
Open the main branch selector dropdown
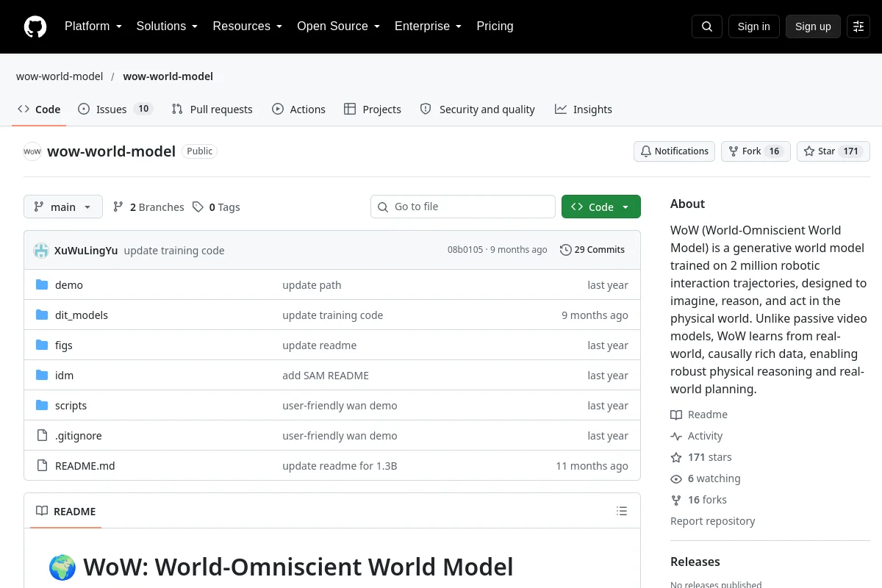coord(63,207)
